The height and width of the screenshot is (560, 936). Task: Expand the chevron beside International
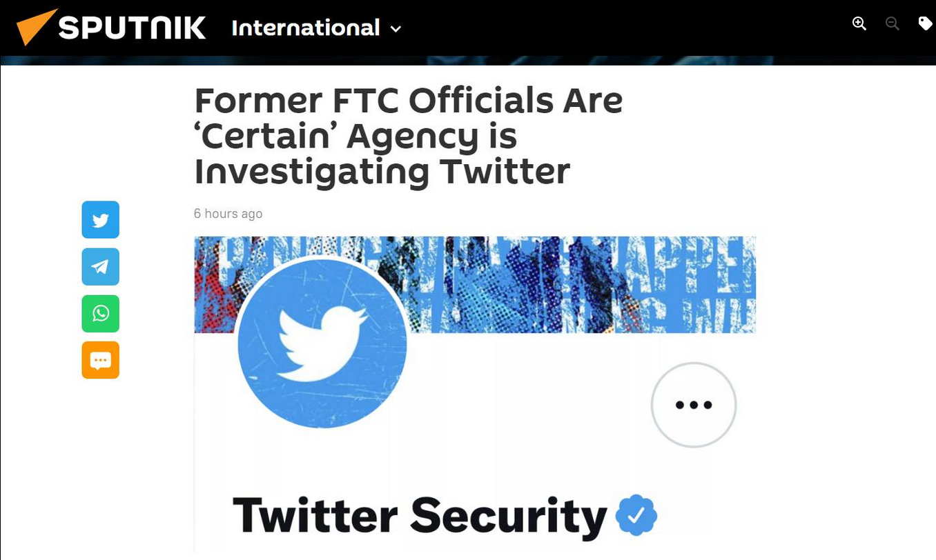click(x=396, y=29)
